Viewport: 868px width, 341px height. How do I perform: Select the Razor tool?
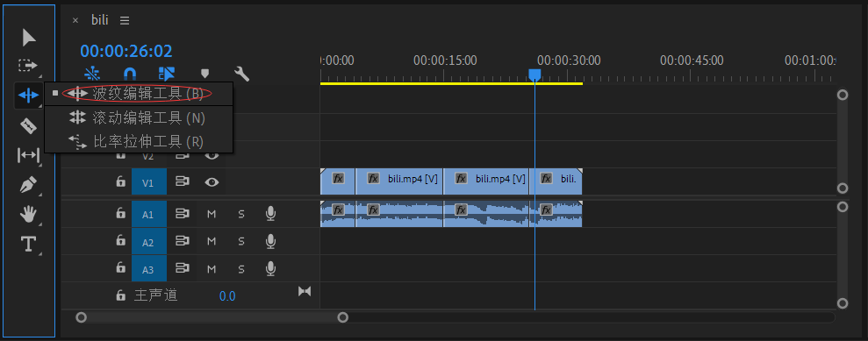[28, 125]
